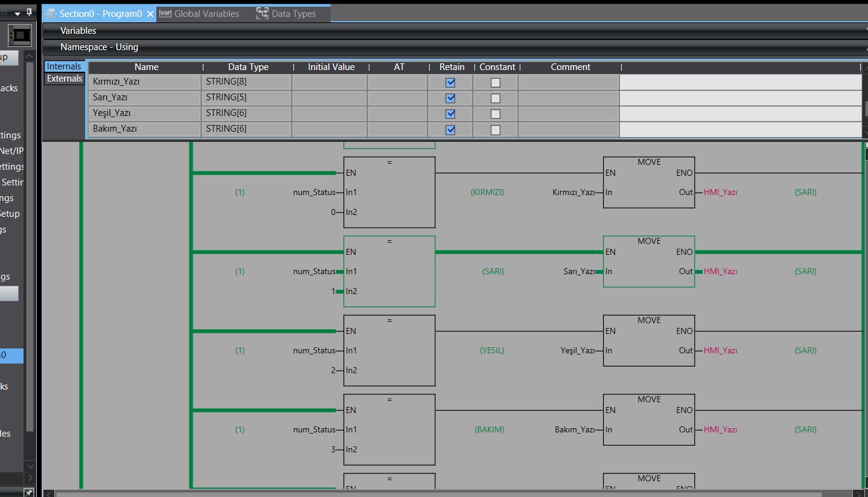Viewport: 868px width, 497px height.
Task: Collapse the Variables section header
Action: [455, 31]
